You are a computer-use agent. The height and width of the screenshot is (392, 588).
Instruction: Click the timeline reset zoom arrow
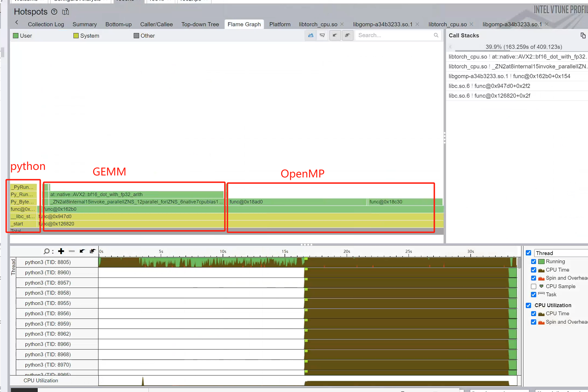pos(93,251)
